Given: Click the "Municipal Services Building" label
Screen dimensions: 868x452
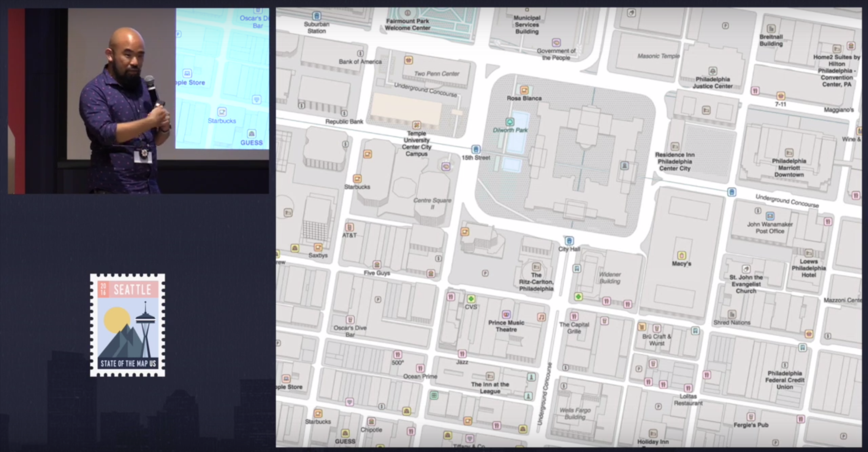Looking at the screenshot, I should click(x=527, y=24).
